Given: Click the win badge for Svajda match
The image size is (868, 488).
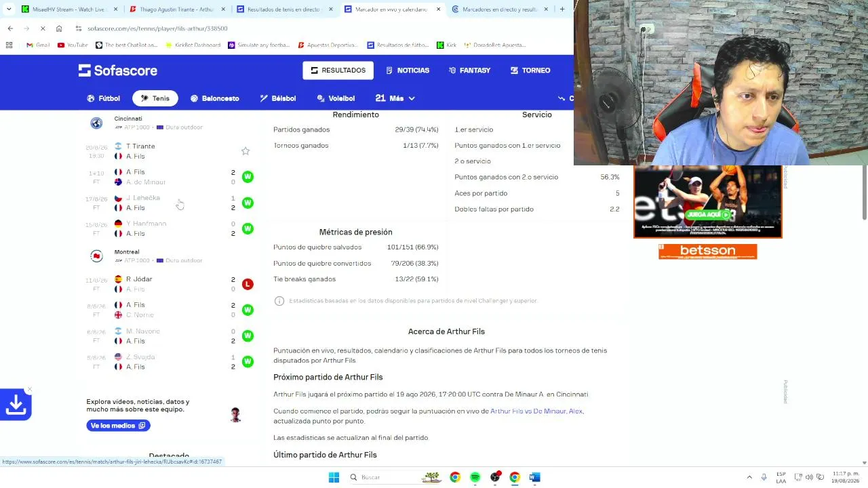Looking at the screenshot, I should coord(248,361).
